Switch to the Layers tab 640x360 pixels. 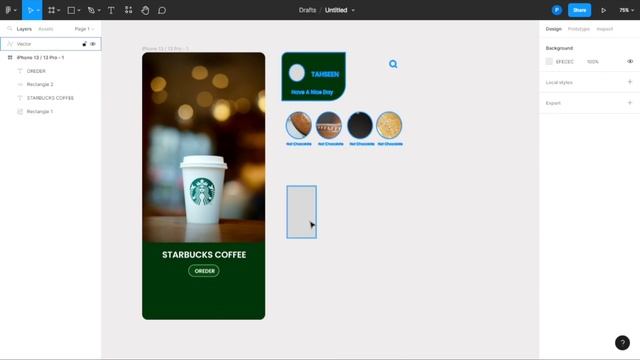(x=24, y=29)
